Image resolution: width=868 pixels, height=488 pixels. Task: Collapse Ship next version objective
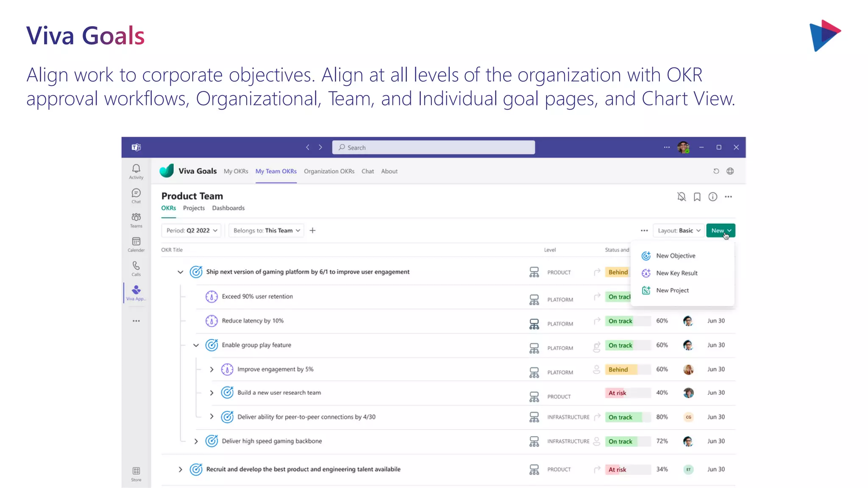tap(180, 272)
